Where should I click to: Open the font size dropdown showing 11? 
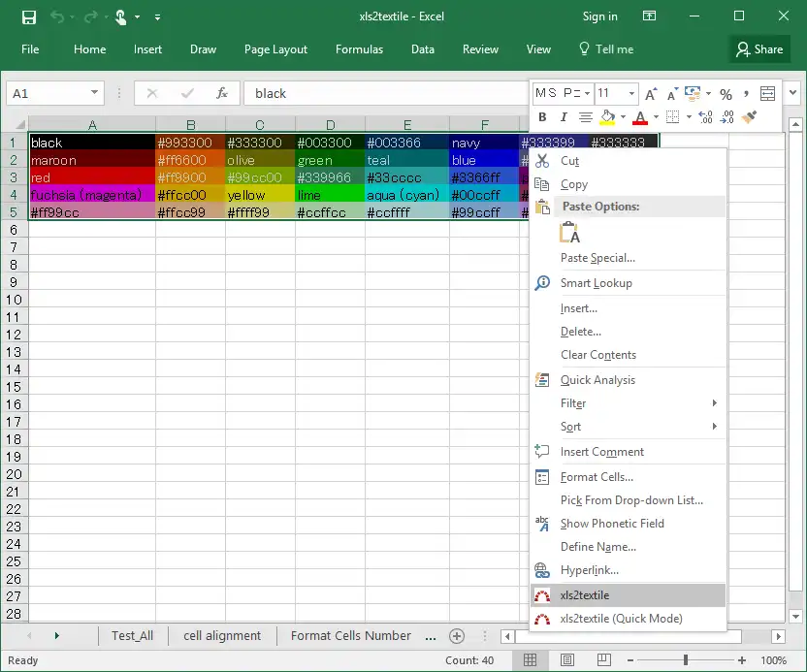631,93
